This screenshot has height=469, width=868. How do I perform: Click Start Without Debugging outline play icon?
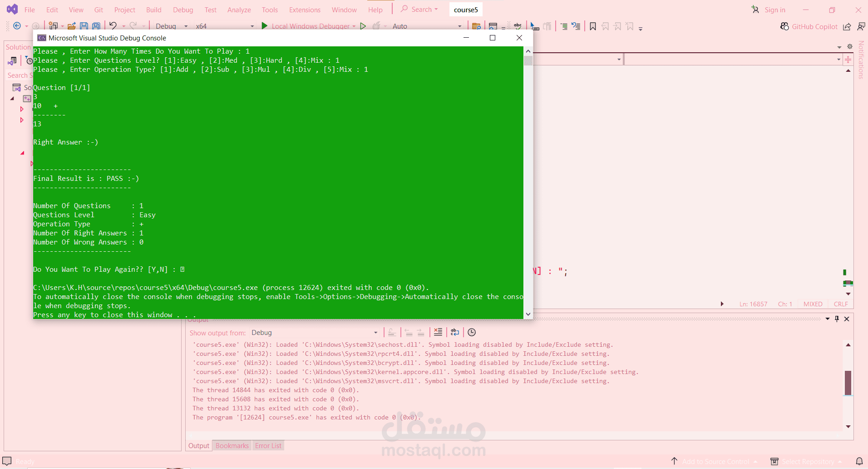tap(363, 26)
